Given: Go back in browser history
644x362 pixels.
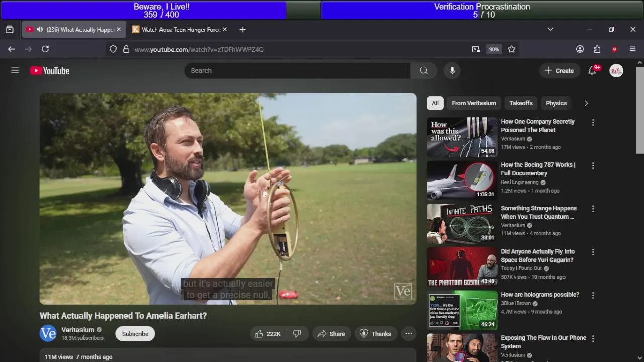Looking at the screenshot, I should click(x=11, y=49).
